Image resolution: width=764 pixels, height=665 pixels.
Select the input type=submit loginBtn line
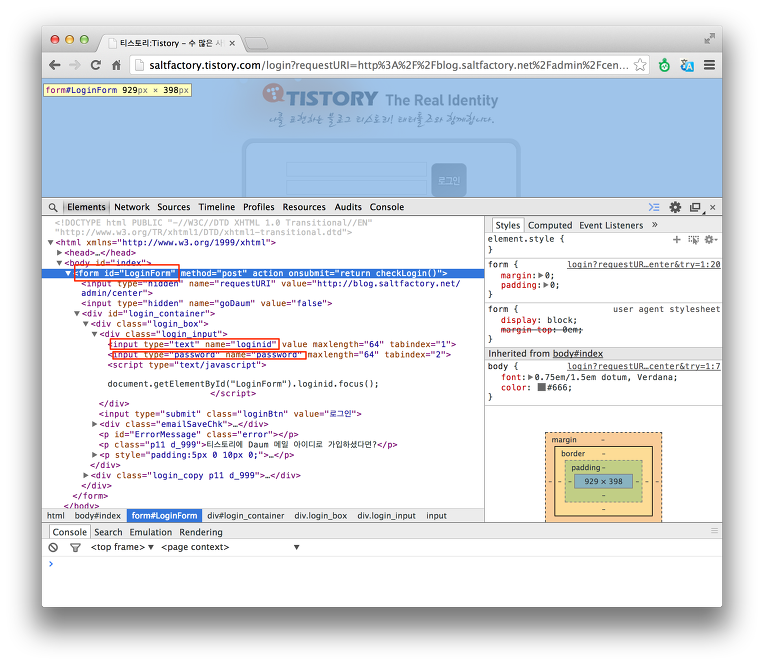tap(230, 414)
